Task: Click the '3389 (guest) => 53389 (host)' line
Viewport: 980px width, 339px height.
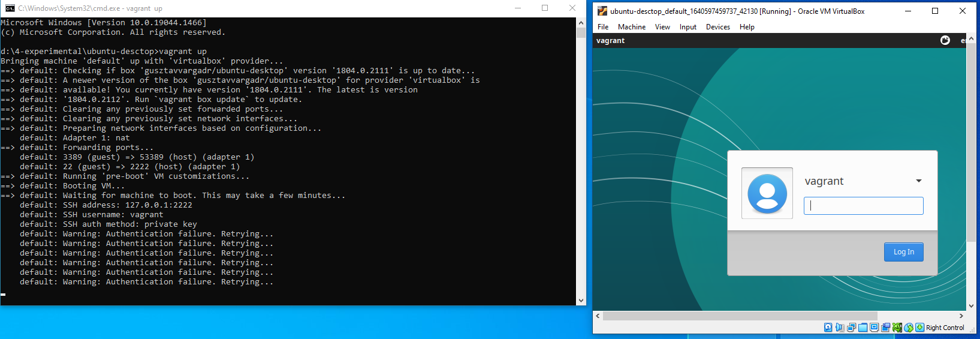Action: (x=137, y=157)
